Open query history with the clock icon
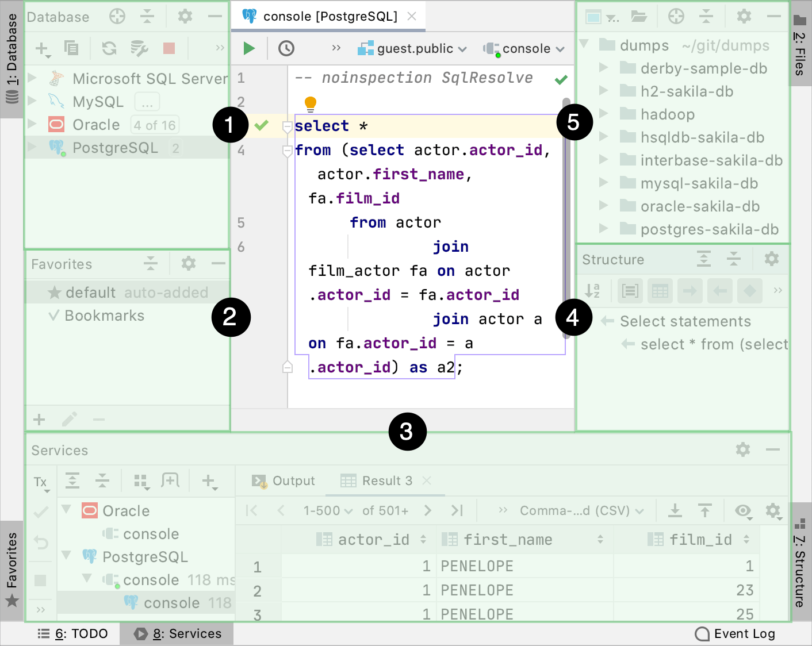Viewport: 812px width, 646px height. (286, 48)
